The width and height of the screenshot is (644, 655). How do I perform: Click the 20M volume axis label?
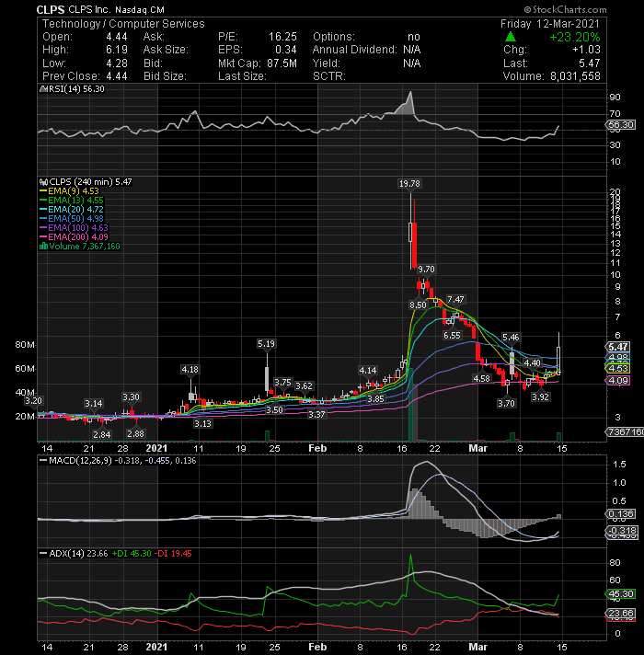click(x=25, y=417)
